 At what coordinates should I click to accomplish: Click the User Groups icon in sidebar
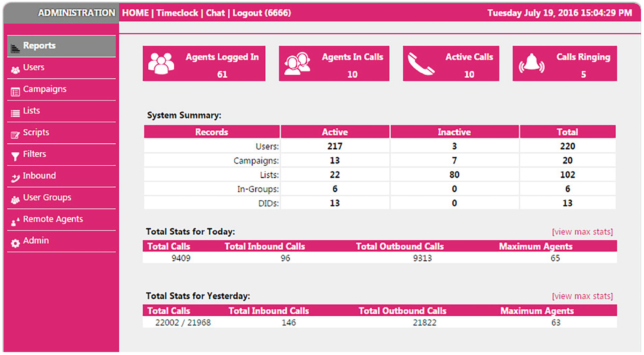pos(15,200)
